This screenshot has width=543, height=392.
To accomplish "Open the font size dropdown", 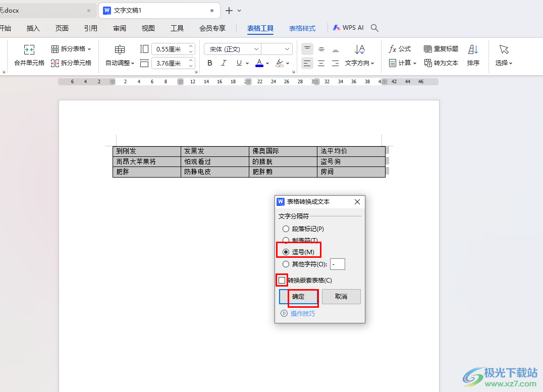I will pos(287,49).
